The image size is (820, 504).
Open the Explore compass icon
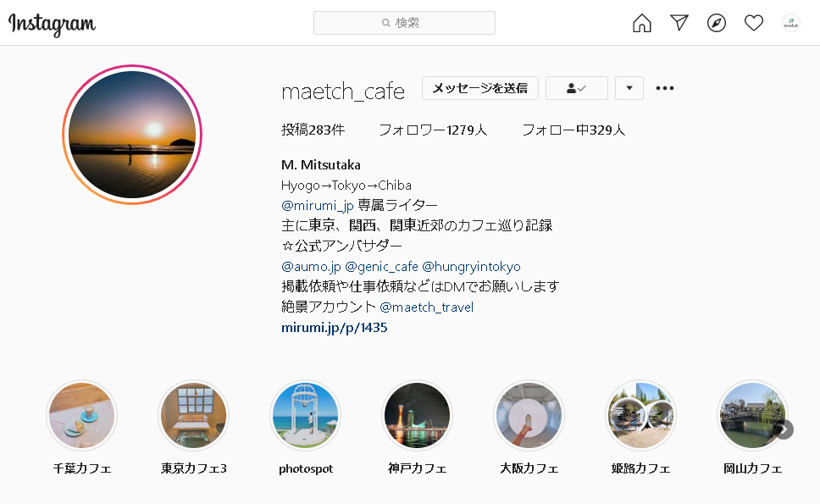(717, 23)
